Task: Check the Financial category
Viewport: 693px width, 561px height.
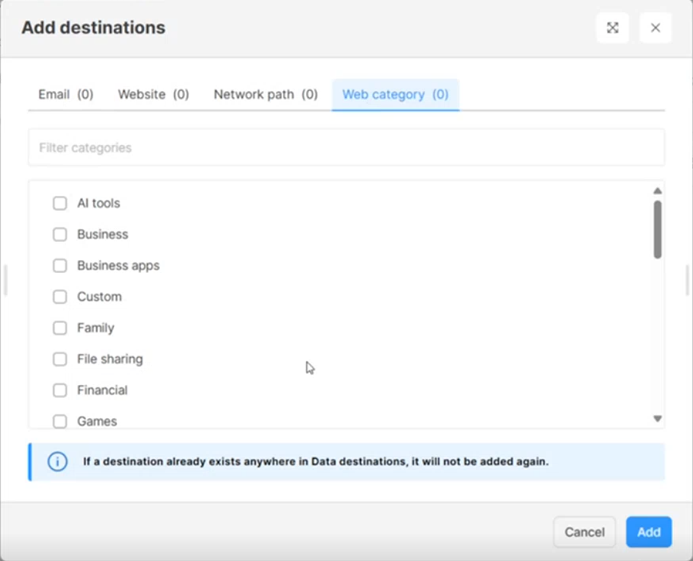Action: coord(60,390)
